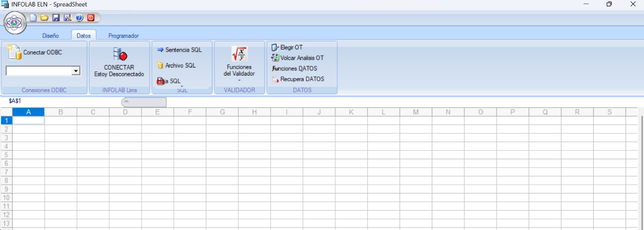The image size is (644, 230).
Task: Select column header D in the spreadsheet
Action: (x=125, y=112)
